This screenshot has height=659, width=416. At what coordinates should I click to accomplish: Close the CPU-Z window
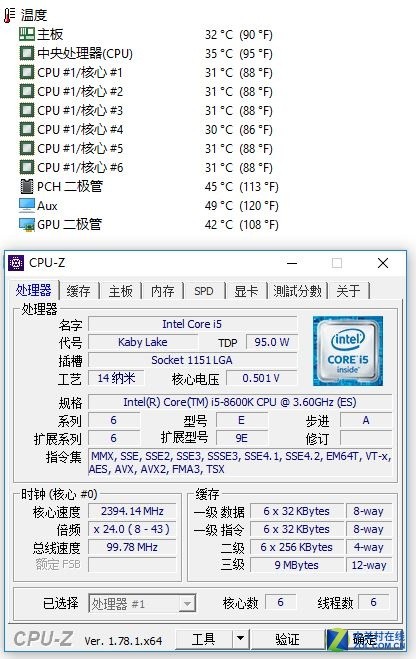click(383, 263)
